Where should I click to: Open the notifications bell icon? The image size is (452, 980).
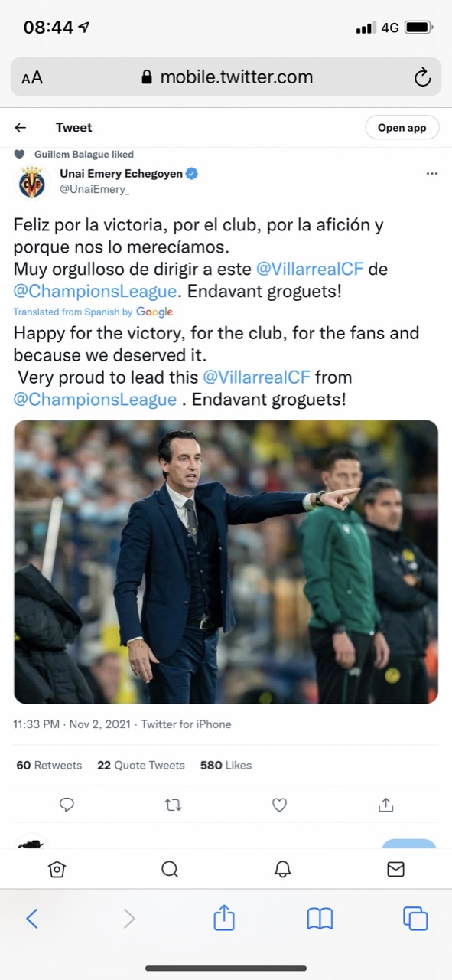(x=283, y=869)
